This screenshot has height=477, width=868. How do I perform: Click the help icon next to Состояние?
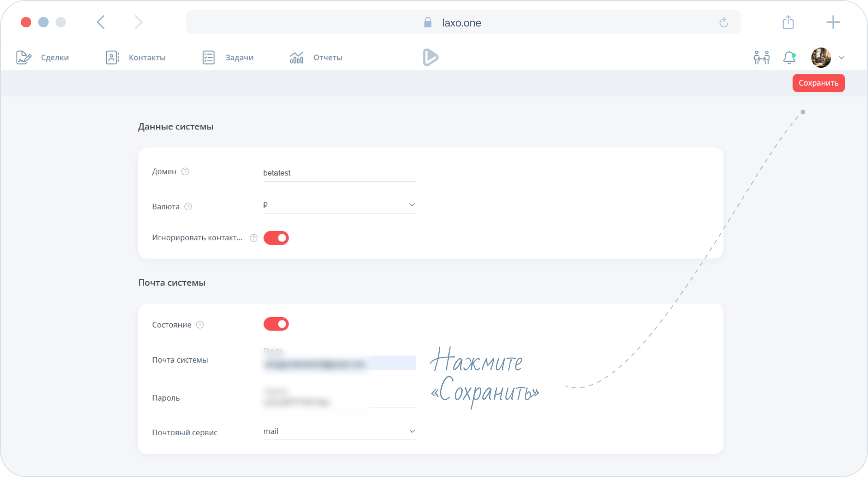(200, 325)
